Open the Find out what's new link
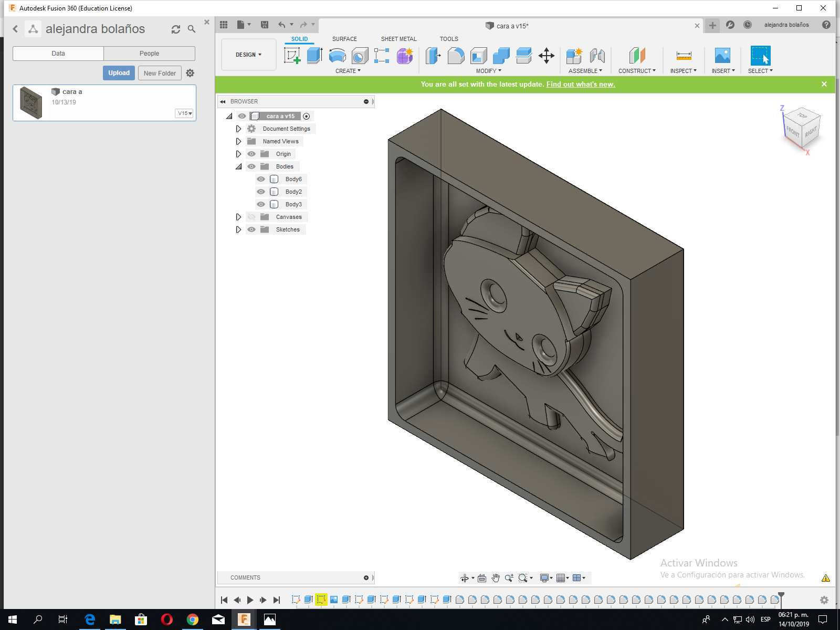 581,84
